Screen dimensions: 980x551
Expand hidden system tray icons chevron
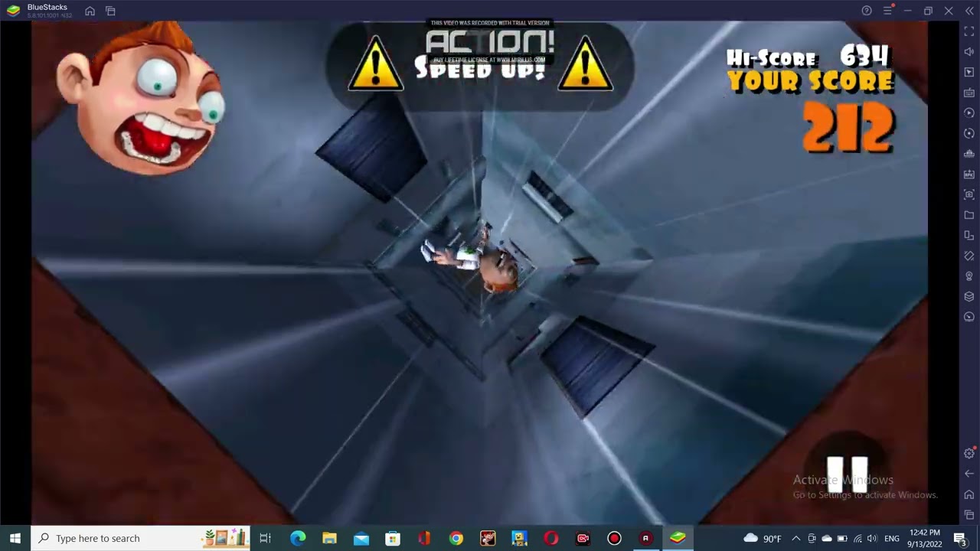(795, 538)
